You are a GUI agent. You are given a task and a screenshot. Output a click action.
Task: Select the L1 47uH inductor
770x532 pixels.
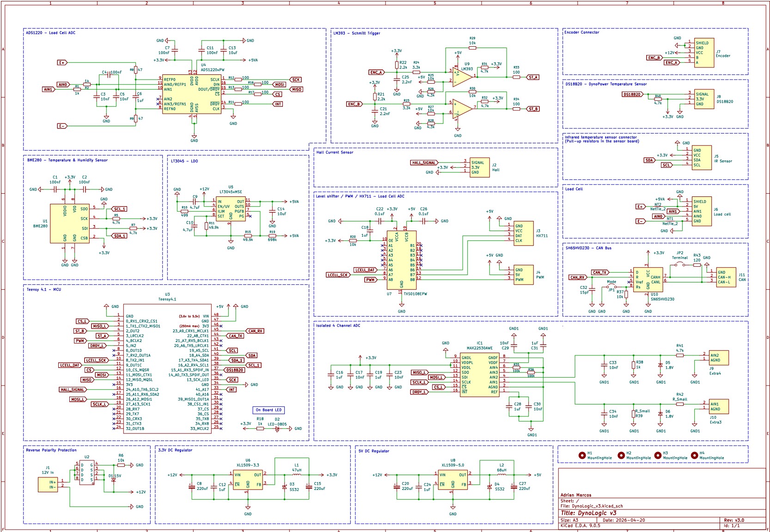[x=296, y=474]
